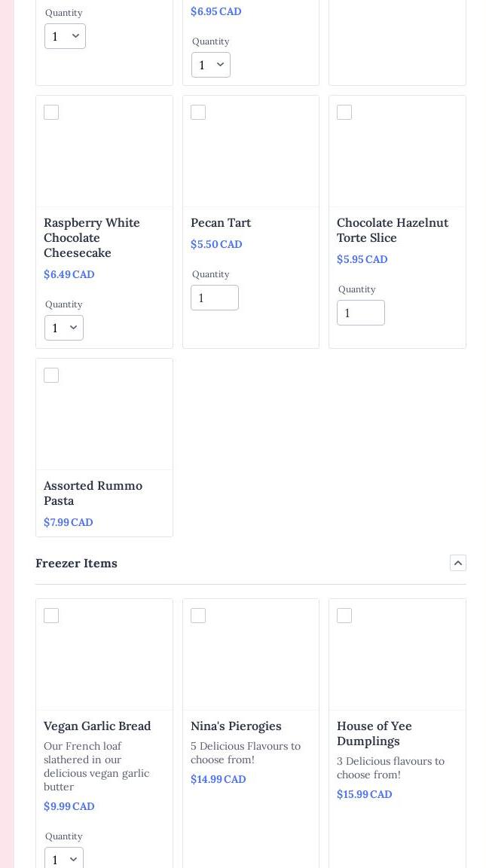Click the Nina's Pierogies product name
Viewport: 486px width, 868px height.
click(x=236, y=726)
